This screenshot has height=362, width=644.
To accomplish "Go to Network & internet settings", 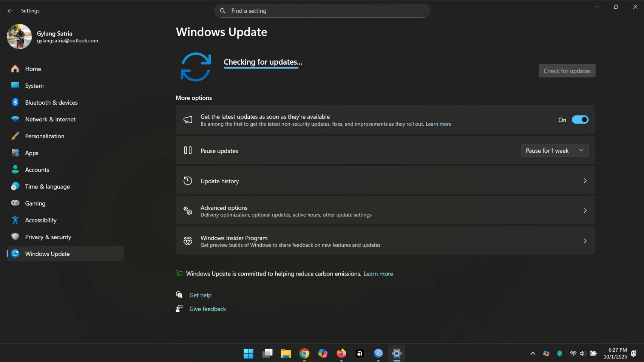I will pos(50,119).
